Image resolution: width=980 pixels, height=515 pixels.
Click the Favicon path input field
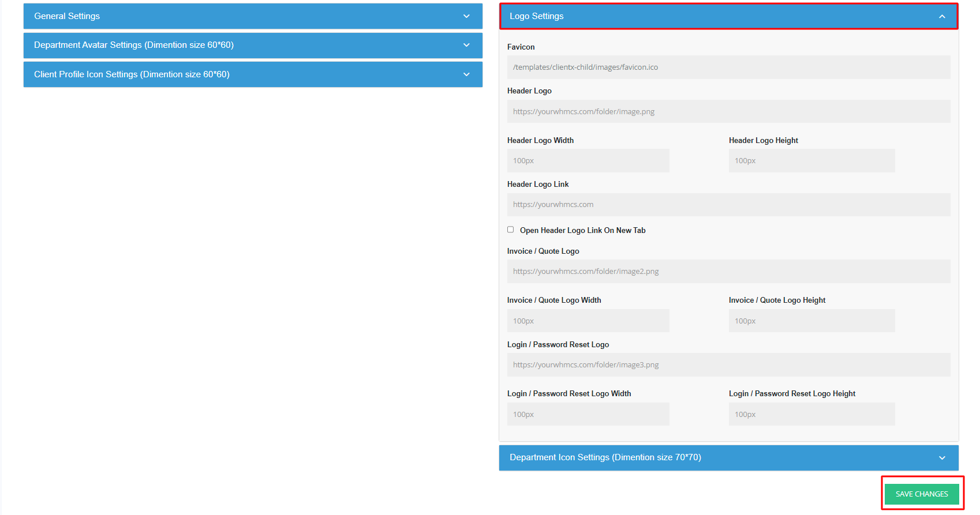click(x=728, y=67)
